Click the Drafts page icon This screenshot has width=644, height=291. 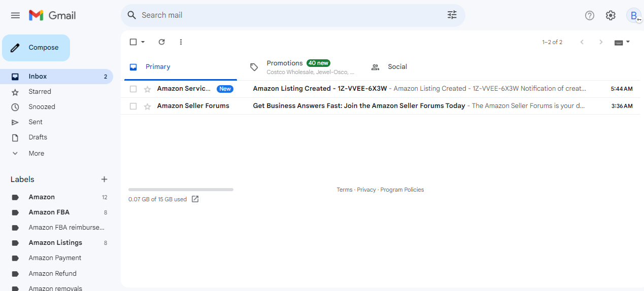click(15, 137)
